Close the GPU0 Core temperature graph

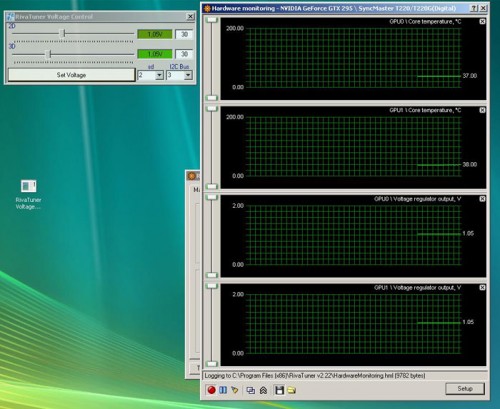(482, 21)
